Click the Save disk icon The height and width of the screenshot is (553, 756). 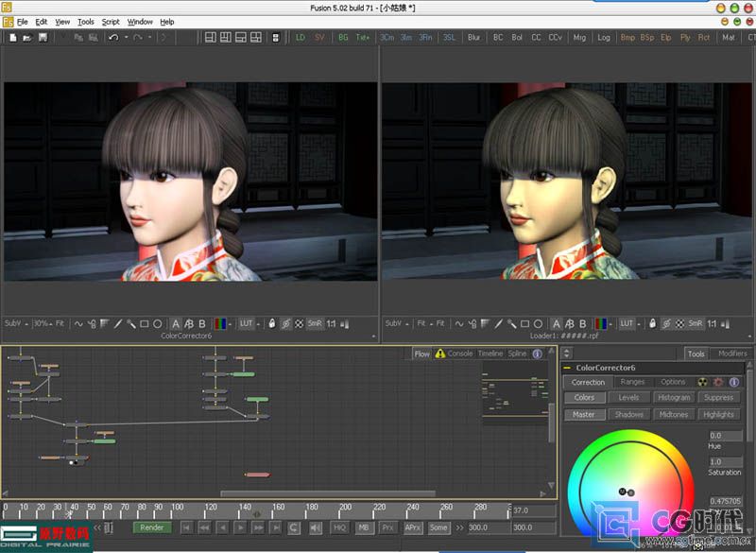[43, 37]
